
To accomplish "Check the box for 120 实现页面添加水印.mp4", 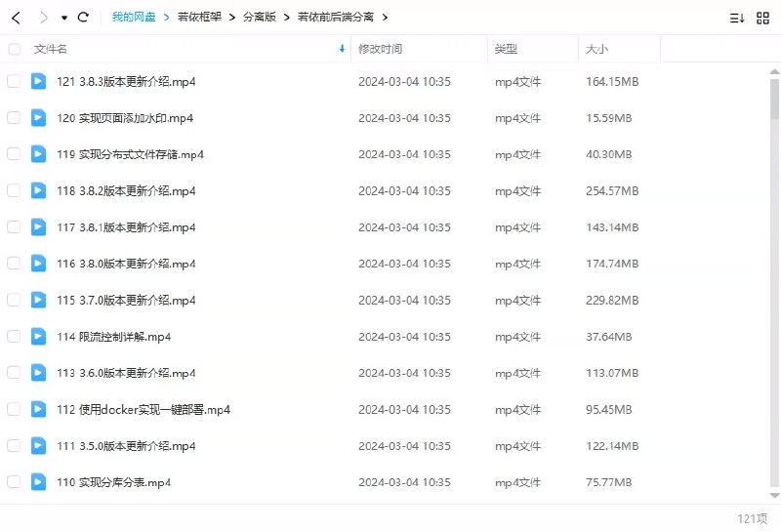I will [14, 117].
